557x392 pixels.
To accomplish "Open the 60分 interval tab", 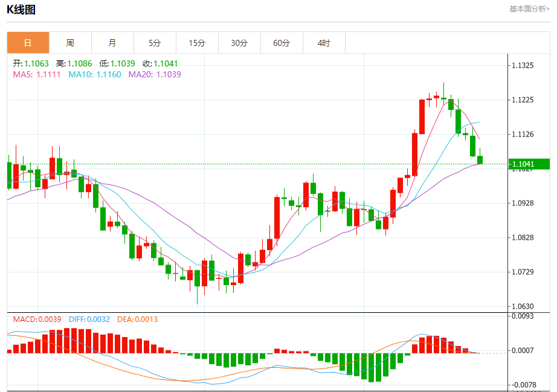I will click(x=282, y=43).
